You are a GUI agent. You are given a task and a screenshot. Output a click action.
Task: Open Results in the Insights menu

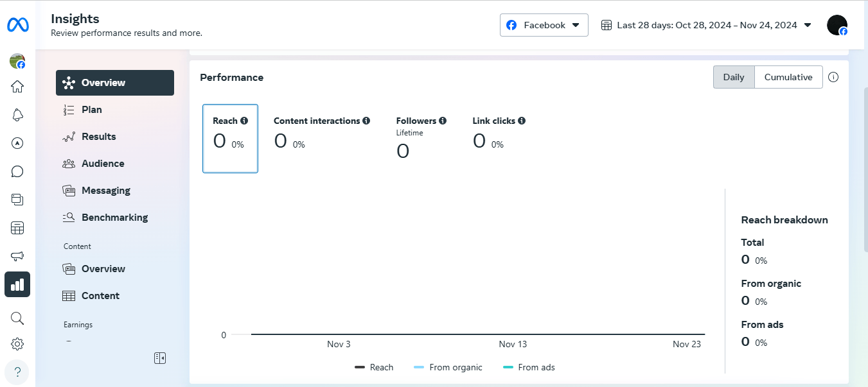[x=115, y=137]
